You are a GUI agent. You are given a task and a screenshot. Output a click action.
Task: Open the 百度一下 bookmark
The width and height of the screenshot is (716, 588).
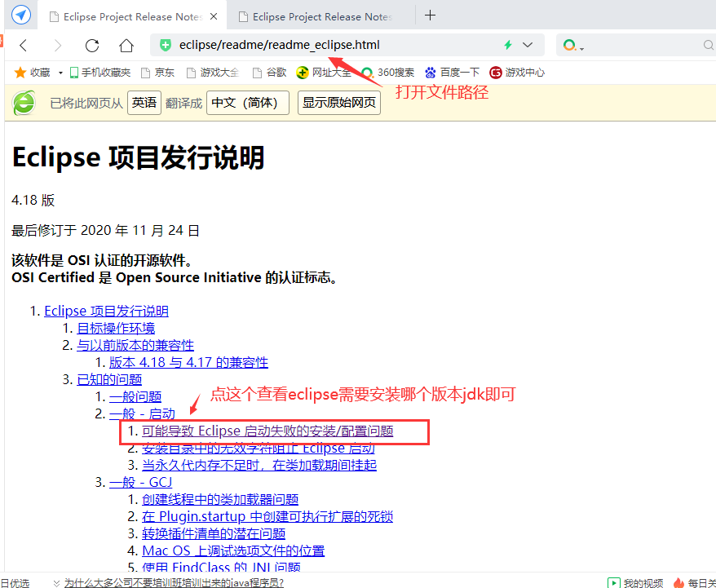(x=452, y=72)
